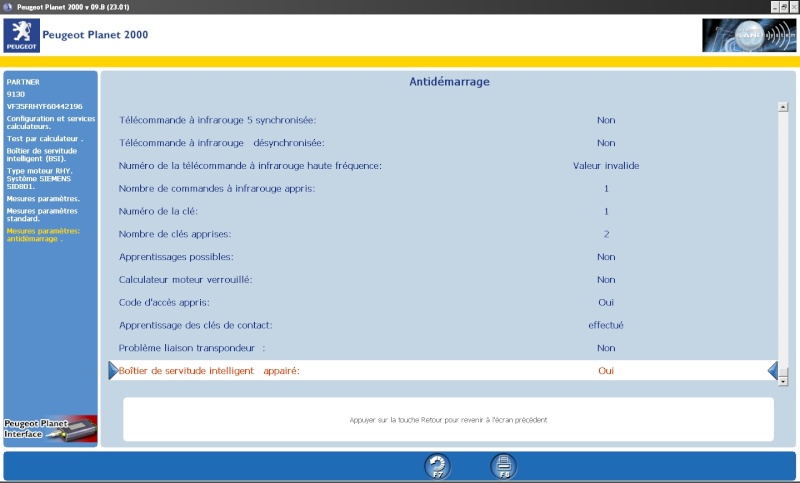Click the Valeur invalide value
The image size is (800, 483).
(x=606, y=165)
